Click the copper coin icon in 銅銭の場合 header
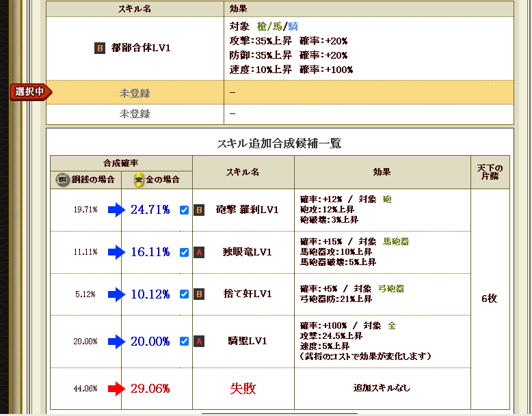This screenshot has width=532, height=416. point(62,180)
